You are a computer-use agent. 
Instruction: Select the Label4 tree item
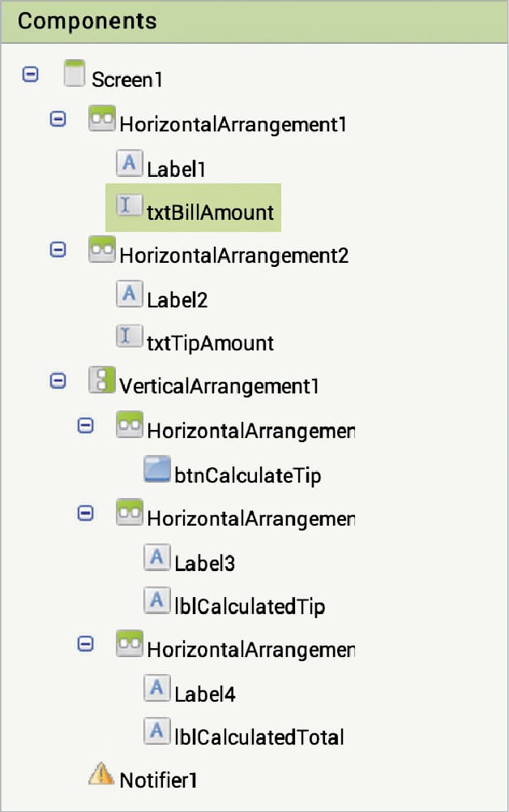(204, 694)
